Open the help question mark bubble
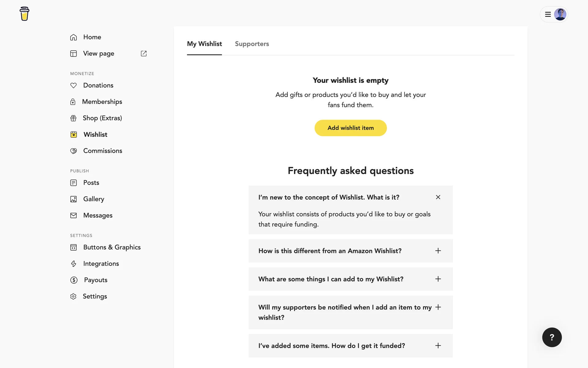588x368 pixels. pos(552,337)
